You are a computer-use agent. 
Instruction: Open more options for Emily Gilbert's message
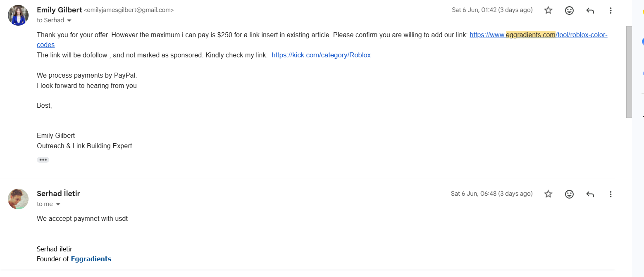[x=611, y=10]
